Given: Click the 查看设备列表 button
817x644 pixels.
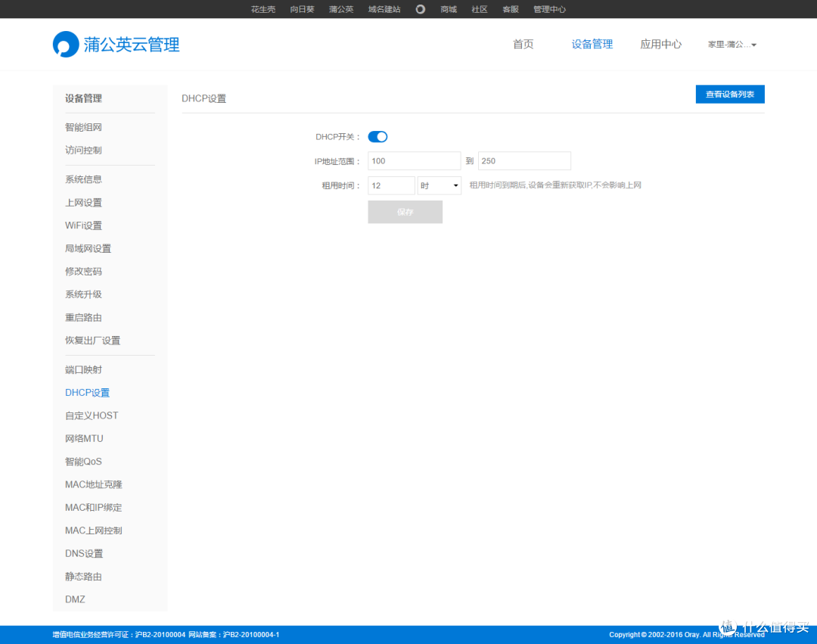Looking at the screenshot, I should click(730, 95).
